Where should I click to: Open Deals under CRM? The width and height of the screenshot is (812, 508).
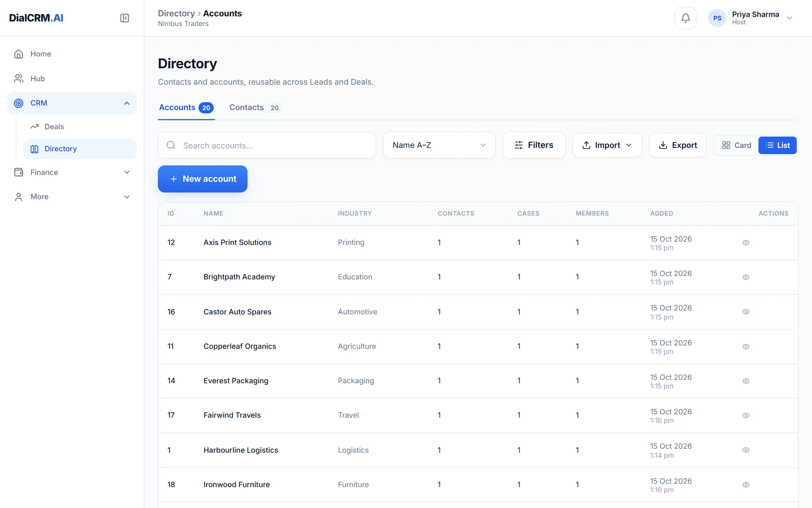[x=80, y=127]
